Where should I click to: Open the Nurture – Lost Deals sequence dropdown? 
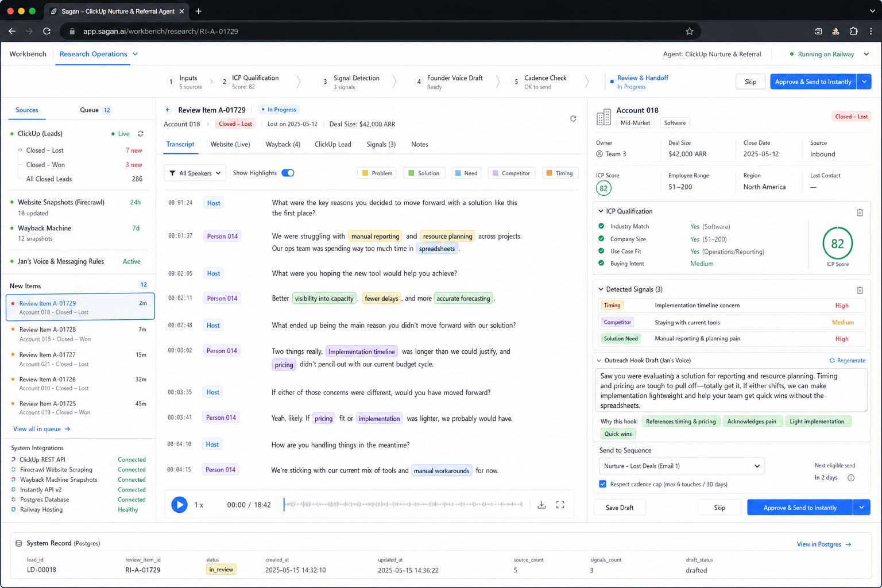[681, 466]
